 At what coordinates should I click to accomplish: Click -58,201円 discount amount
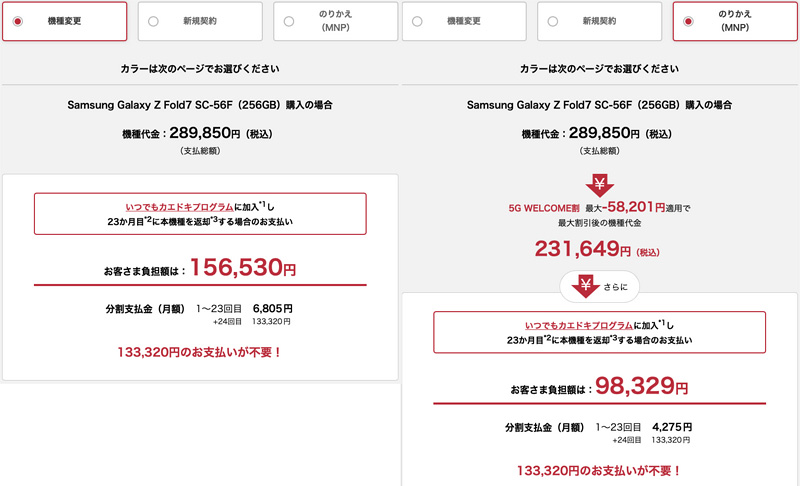[x=634, y=207]
